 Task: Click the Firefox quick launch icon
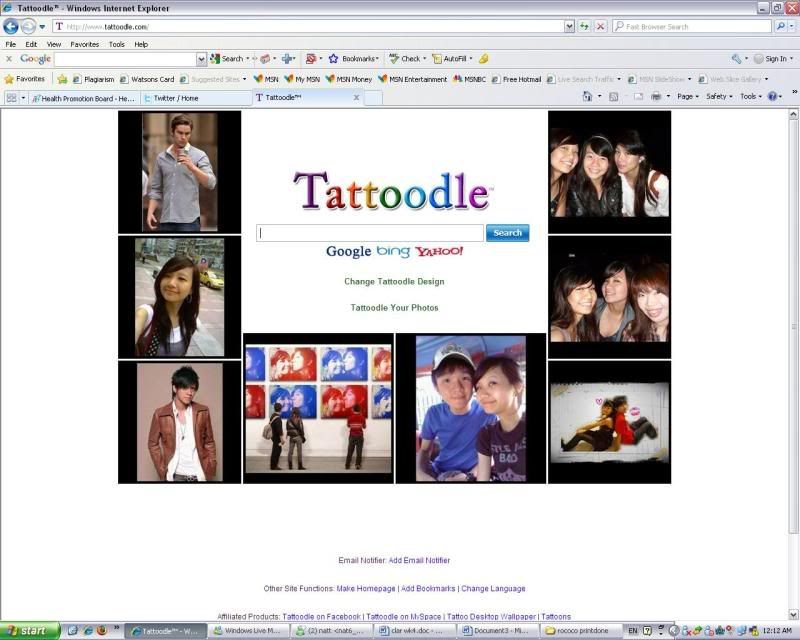point(102,630)
